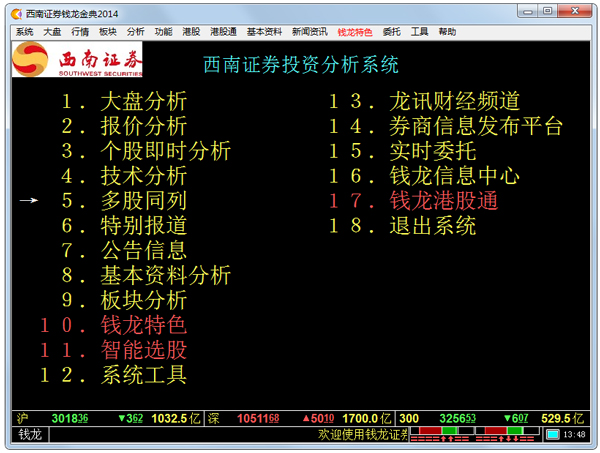Select item 1 大盘分析
The image size is (600, 453).
tap(124, 101)
